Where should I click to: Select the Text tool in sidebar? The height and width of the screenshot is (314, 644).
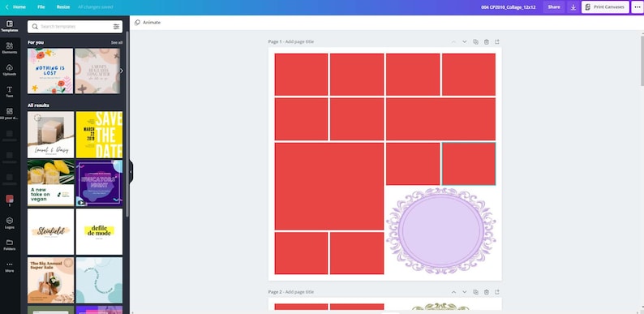coord(10,92)
